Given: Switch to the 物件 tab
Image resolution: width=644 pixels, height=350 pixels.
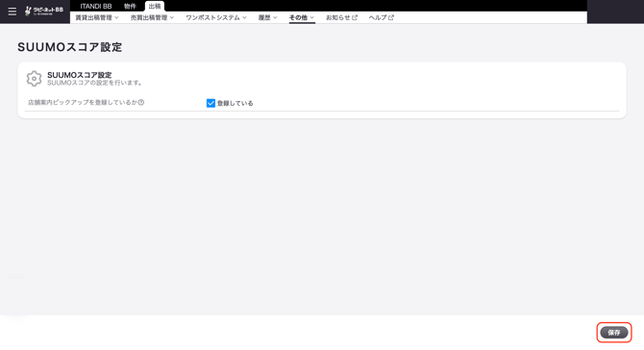Looking at the screenshot, I should click(x=130, y=6).
